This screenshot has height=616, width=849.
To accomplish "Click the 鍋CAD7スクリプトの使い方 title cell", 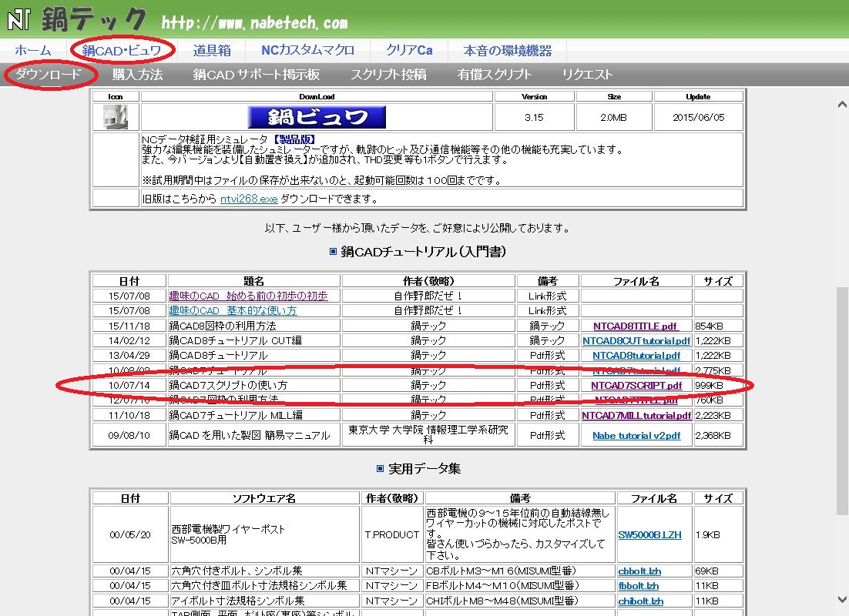I will click(x=254, y=385).
